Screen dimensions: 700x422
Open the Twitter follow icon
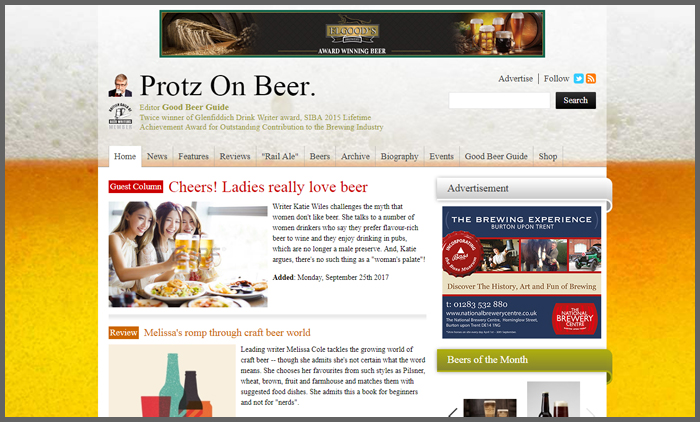click(x=579, y=79)
